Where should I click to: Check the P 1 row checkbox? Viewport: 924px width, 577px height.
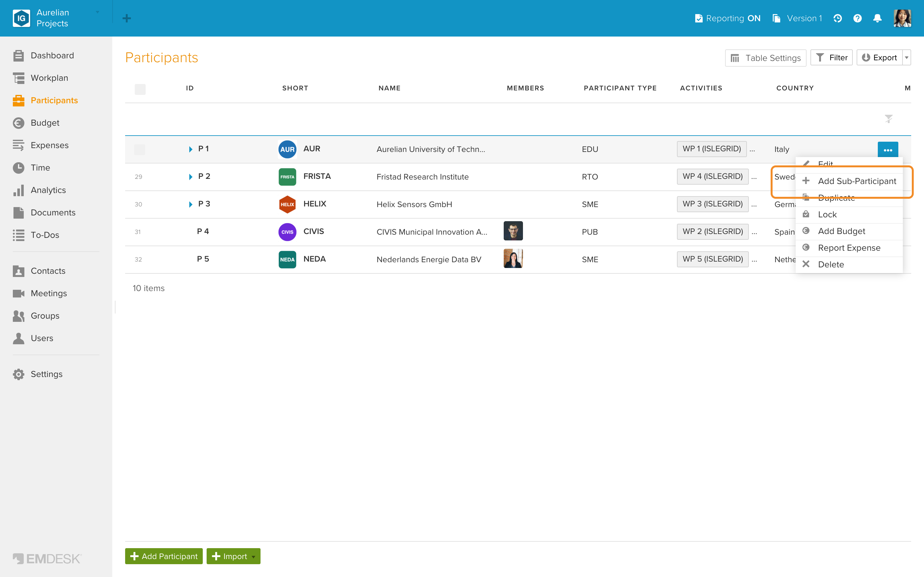(139, 149)
